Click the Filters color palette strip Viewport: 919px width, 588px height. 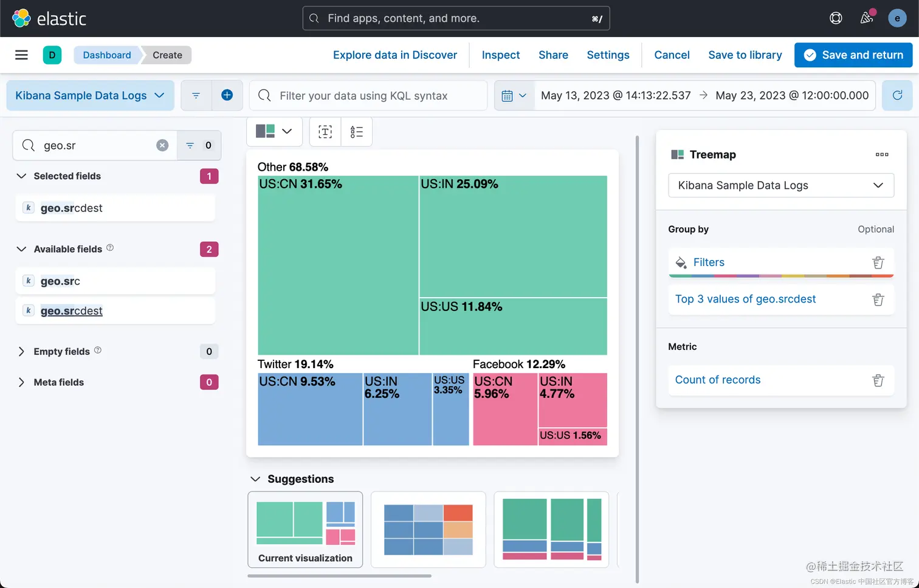(x=781, y=276)
